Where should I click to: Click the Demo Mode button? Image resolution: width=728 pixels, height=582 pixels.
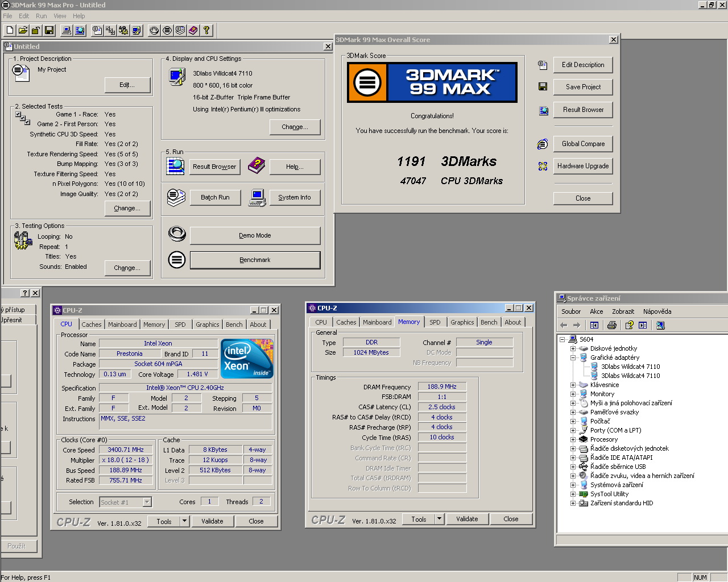coord(255,235)
